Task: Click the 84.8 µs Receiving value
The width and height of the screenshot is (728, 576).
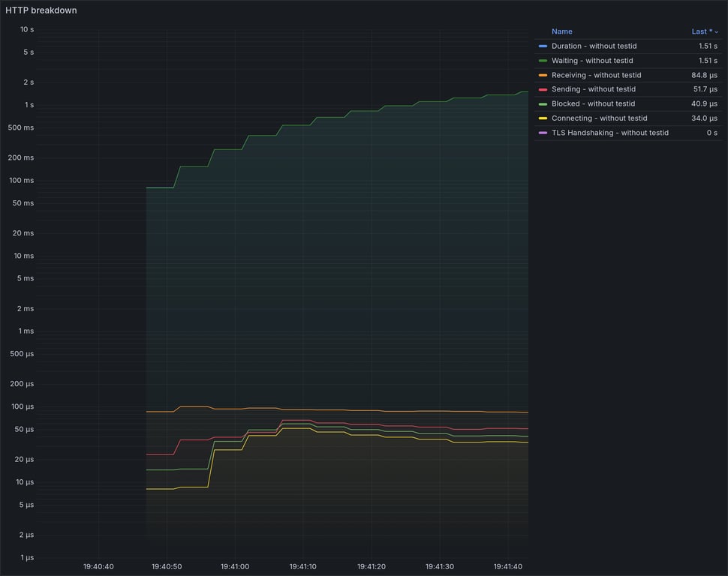Action: [x=704, y=75]
